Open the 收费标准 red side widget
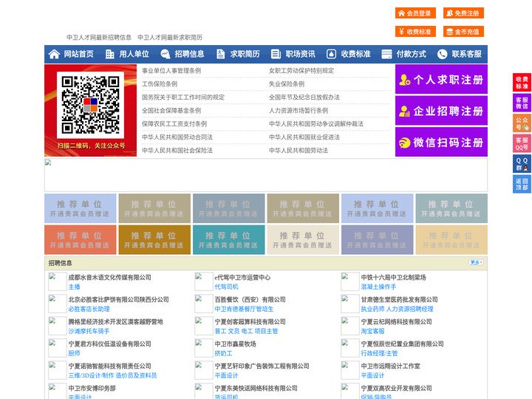Screen dimensions: 532x399 click(x=522, y=83)
